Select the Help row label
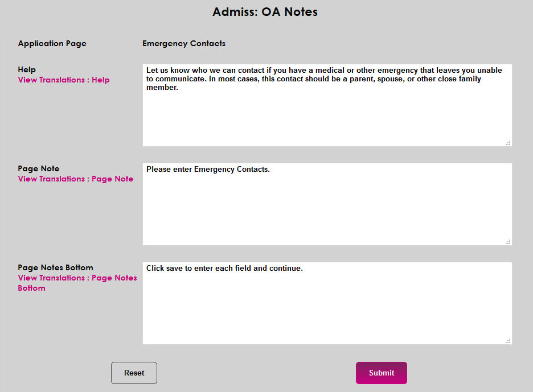The height and width of the screenshot is (392, 533). (x=26, y=69)
